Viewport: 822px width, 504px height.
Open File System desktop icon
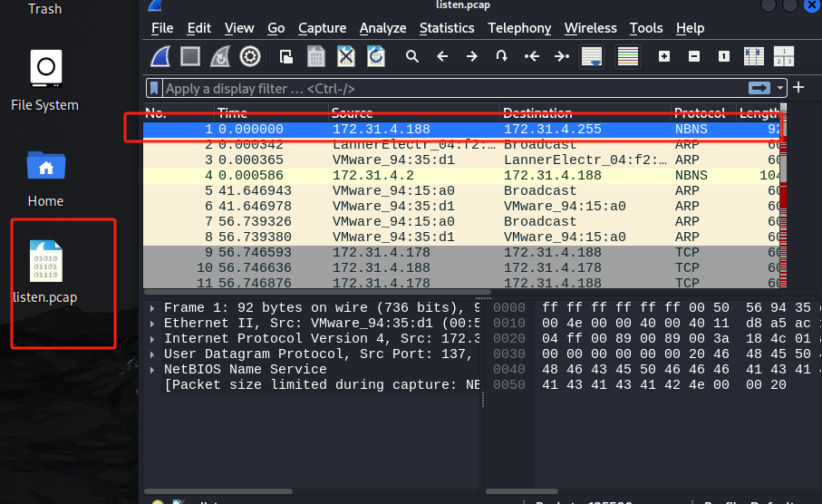coord(45,81)
